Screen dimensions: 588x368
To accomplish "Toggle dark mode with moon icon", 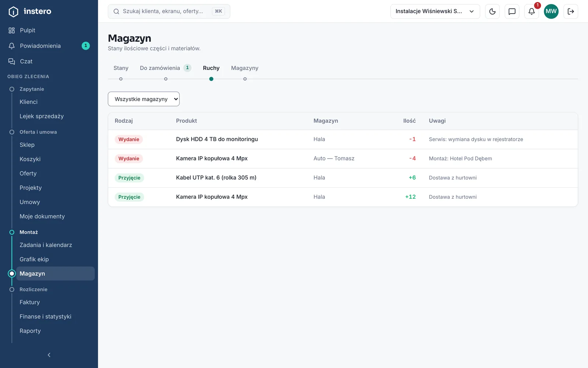I will (x=492, y=11).
